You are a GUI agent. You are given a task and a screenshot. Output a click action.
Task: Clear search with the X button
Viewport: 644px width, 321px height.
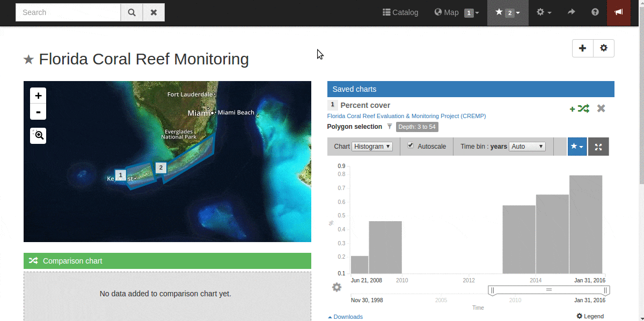click(x=153, y=12)
